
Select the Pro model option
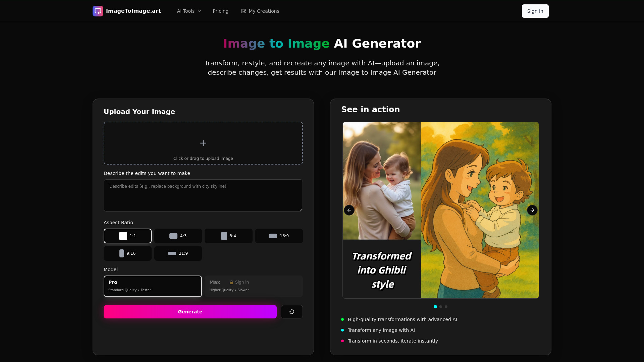[153, 286]
